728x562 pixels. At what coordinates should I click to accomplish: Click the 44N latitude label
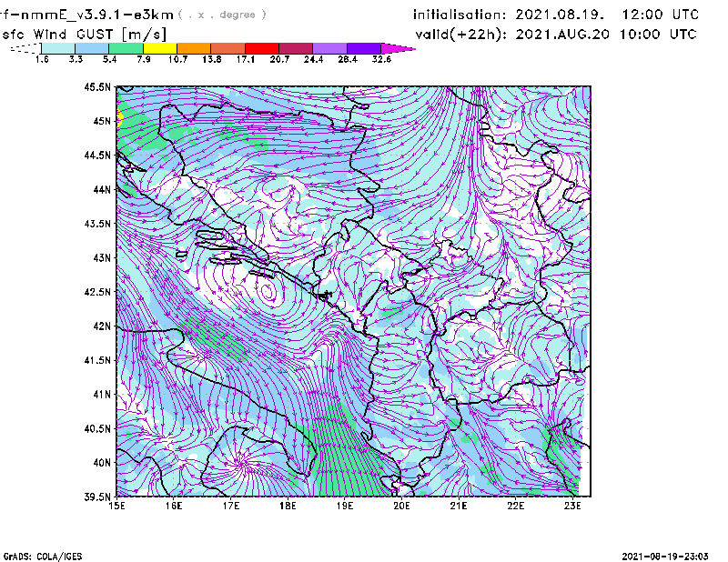click(x=102, y=189)
